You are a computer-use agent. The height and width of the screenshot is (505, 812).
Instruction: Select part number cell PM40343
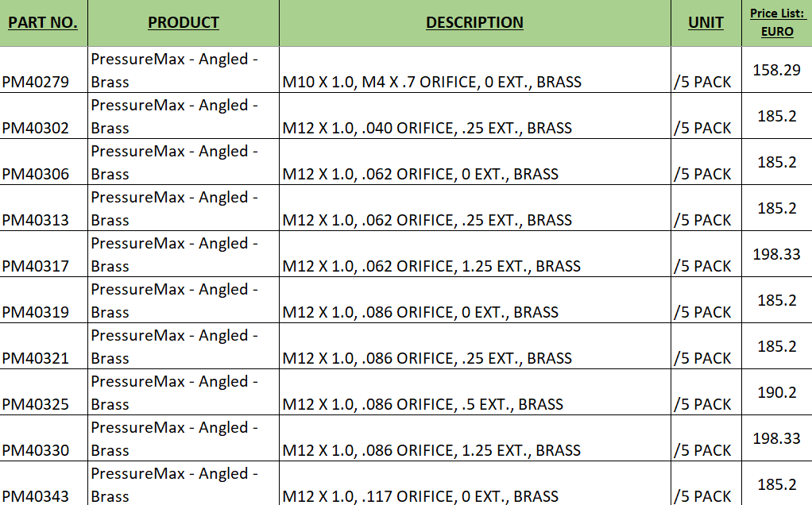[44, 484]
